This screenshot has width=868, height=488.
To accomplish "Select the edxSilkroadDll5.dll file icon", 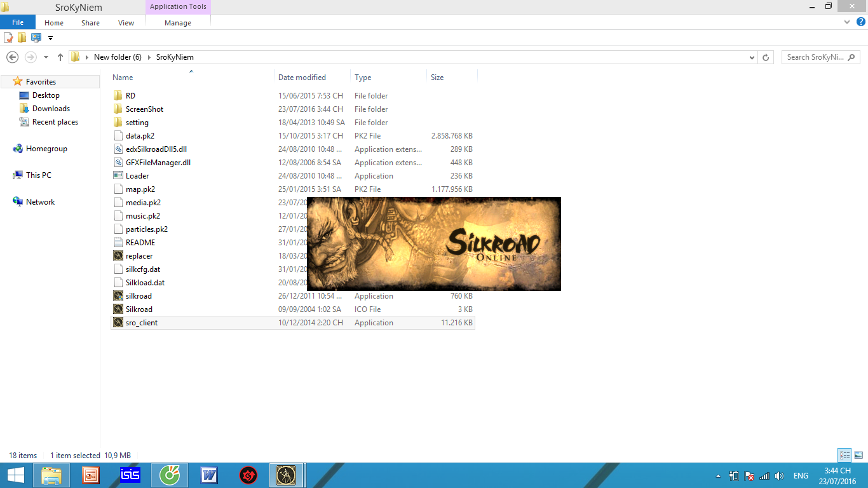I will [x=118, y=149].
